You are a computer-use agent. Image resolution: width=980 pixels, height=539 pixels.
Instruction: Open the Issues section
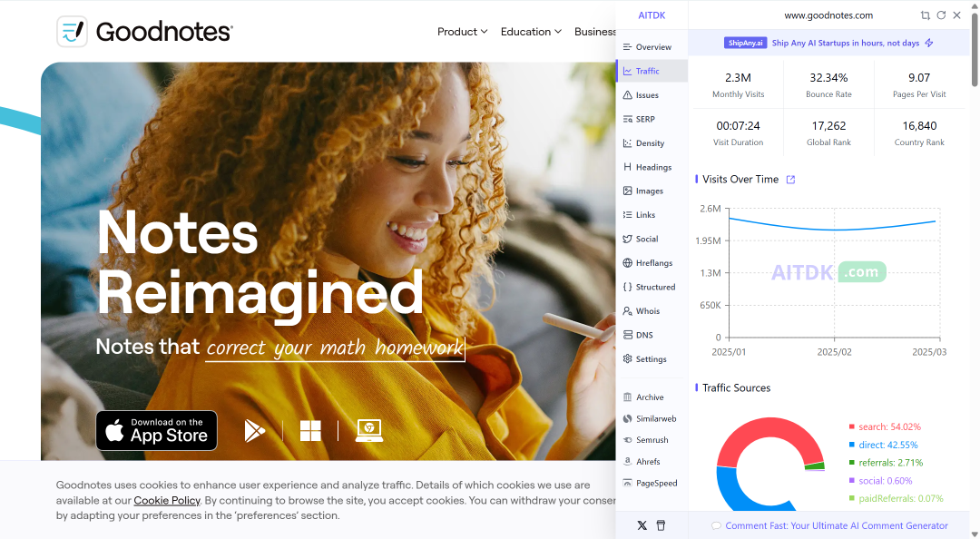[652, 95]
